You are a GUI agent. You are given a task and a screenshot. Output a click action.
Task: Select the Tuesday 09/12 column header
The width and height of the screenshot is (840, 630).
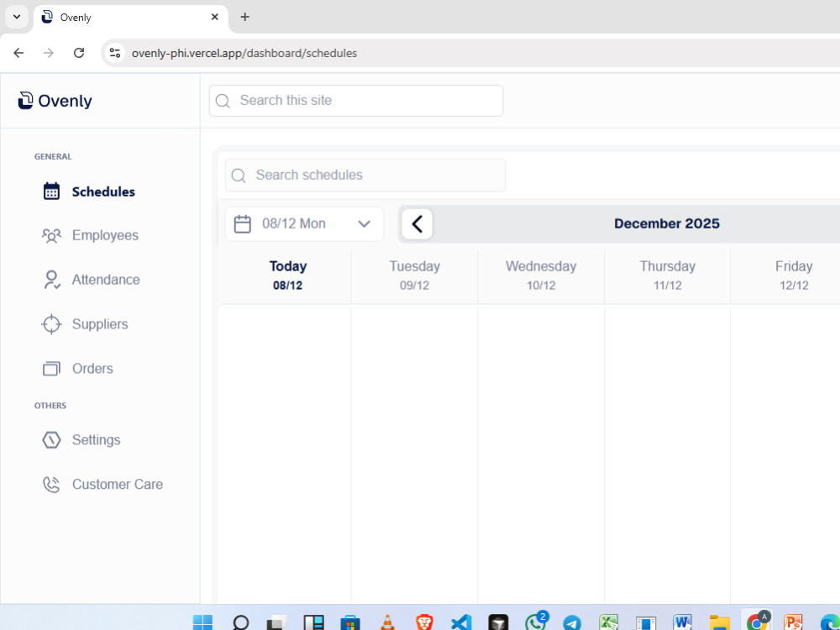click(x=415, y=276)
